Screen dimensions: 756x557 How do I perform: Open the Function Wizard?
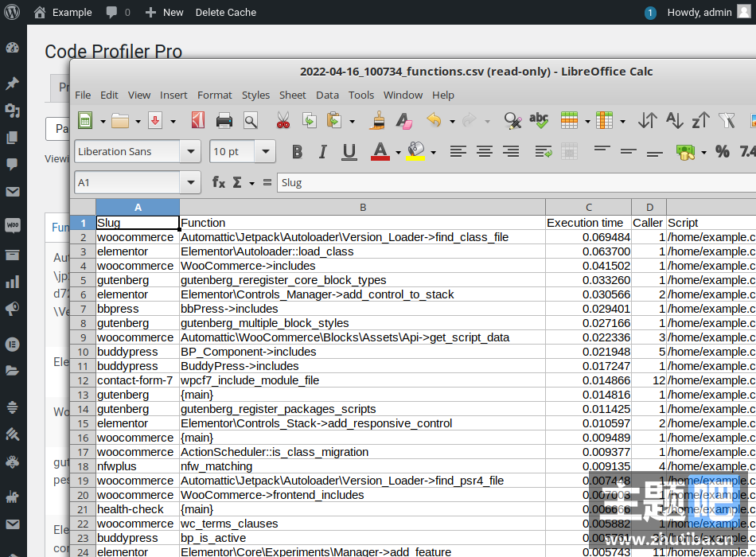click(x=218, y=182)
